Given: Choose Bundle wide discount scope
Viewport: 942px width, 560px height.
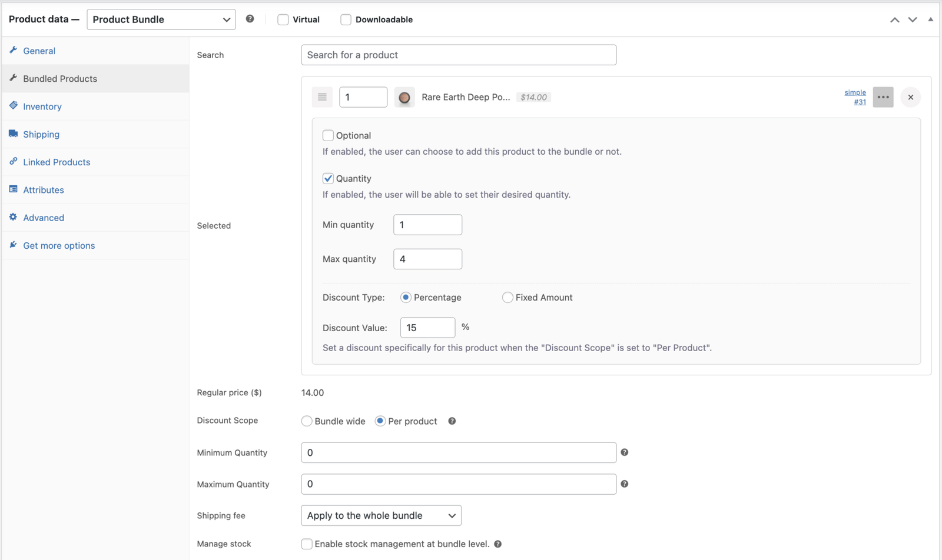Looking at the screenshot, I should 307,421.
